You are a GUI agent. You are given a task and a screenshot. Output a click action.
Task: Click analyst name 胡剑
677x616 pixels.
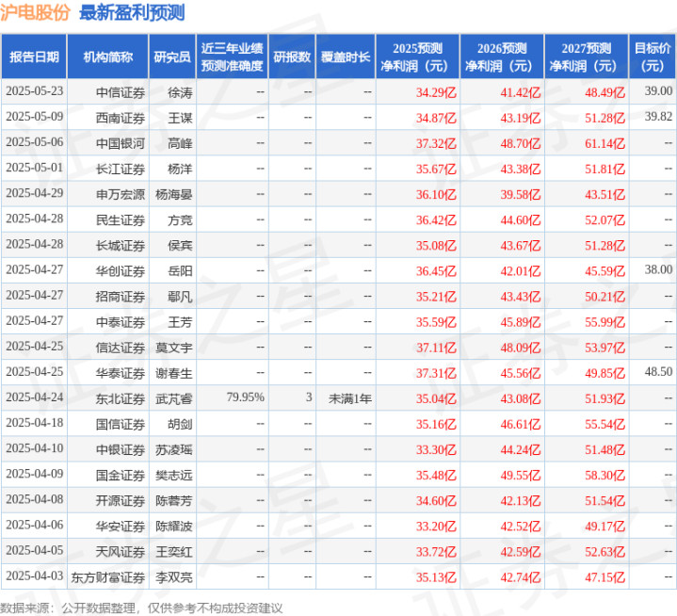click(x=180, y=424)
